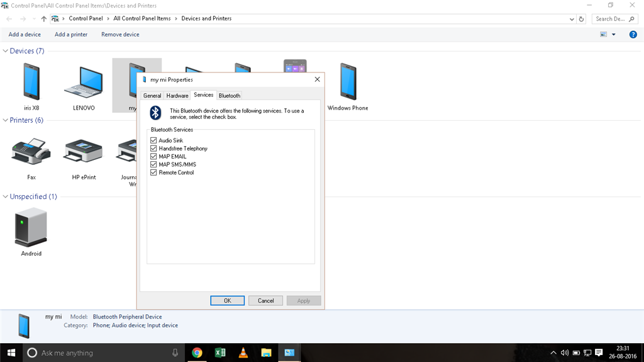Switch to the Hardware tab

177,96
